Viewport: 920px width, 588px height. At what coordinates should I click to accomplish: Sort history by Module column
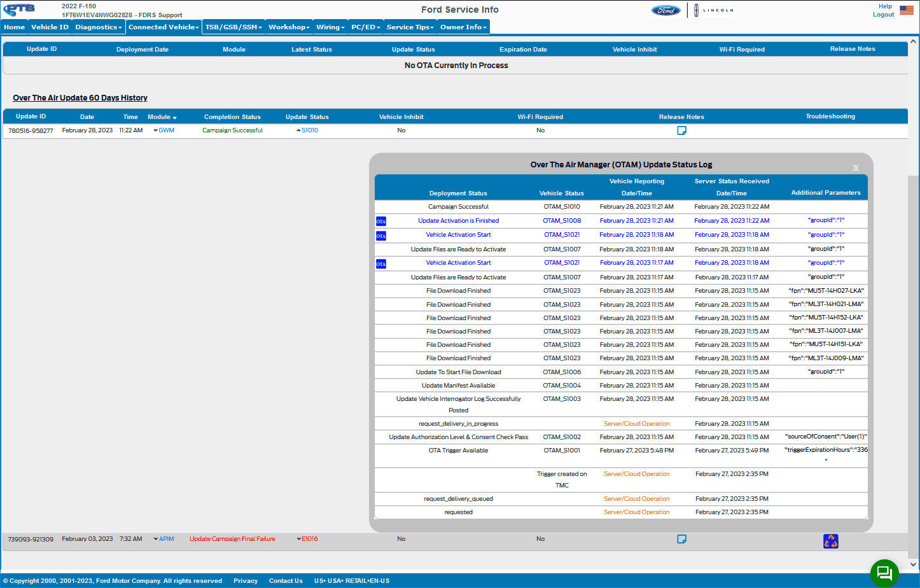pyautogui.click(x=162, y=117)
